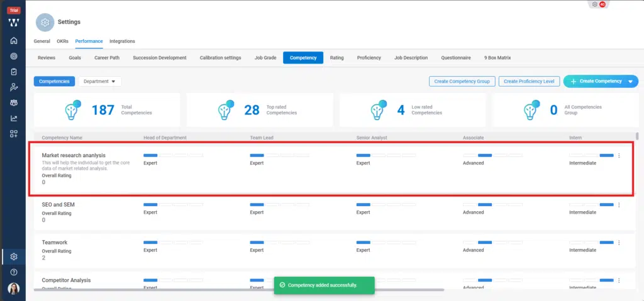Click the target-shaped goals icon in sidebar
The height and width of the screenshot is (301, 644).
[x=13, y=56]
